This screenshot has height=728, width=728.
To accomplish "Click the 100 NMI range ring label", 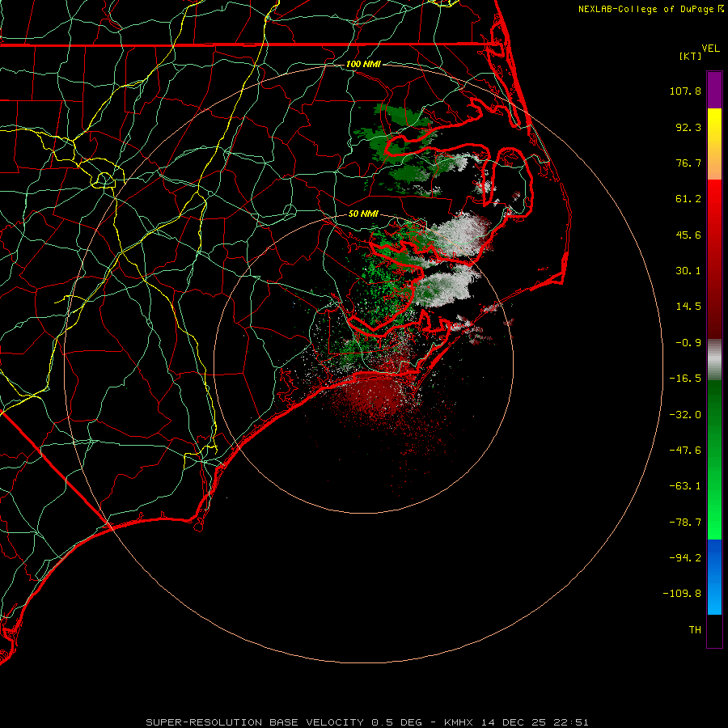I will tap(363, 64).
